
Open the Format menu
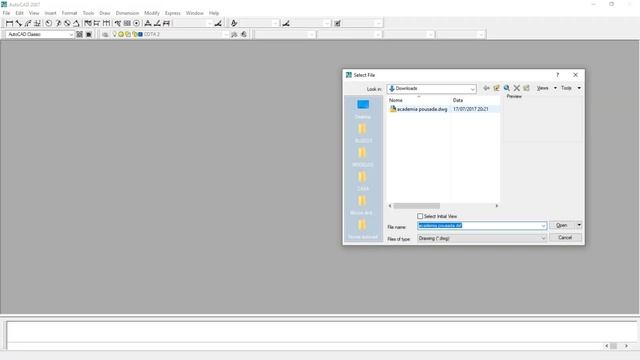69,13
